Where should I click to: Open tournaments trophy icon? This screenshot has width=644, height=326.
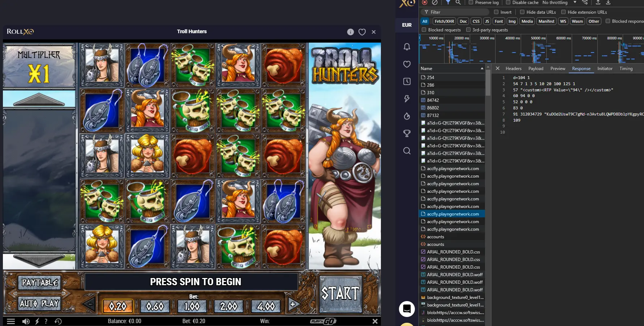[407, 133]
